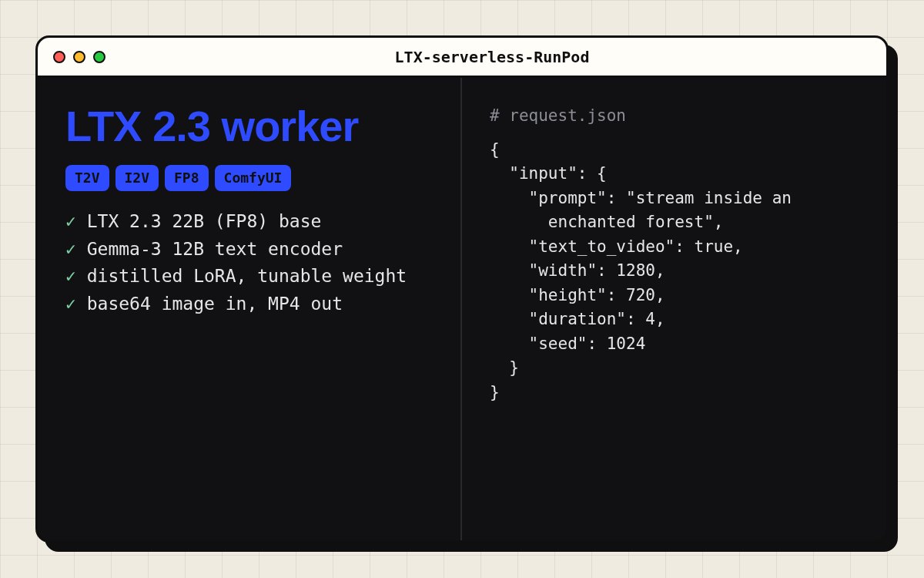
Task: Click the "duration": 4, code line
Action: pos(597,320)
